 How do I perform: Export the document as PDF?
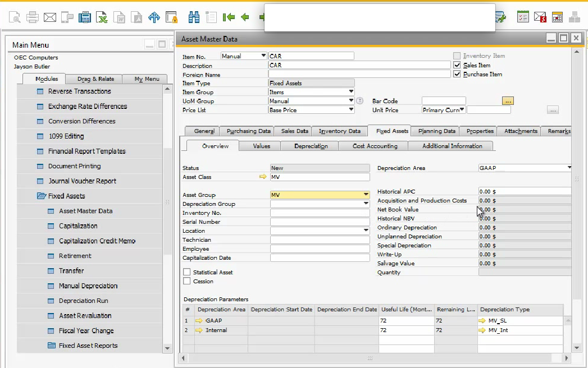[136, 17]
